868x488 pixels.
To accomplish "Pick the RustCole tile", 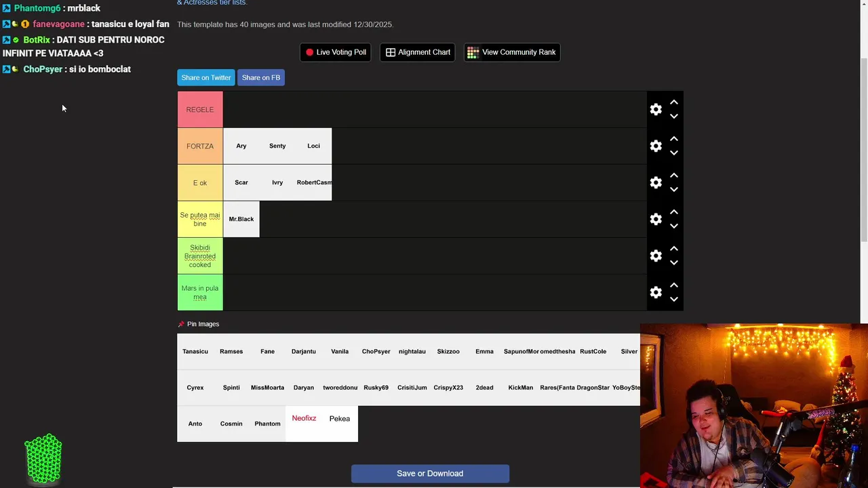I will (x=593, y=351).
